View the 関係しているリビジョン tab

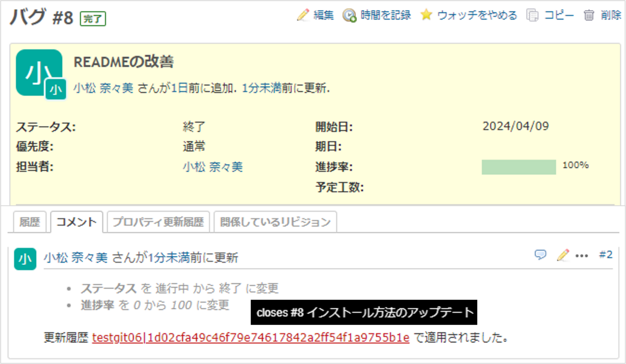pos(275,222)
